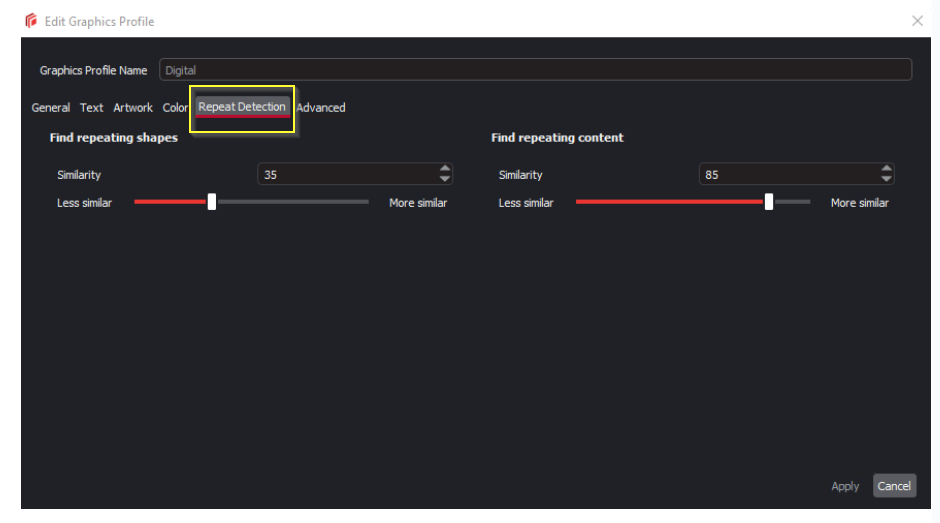
Task: Click the repeating shapes Similarity value field
Action: (x=345, y=175)
